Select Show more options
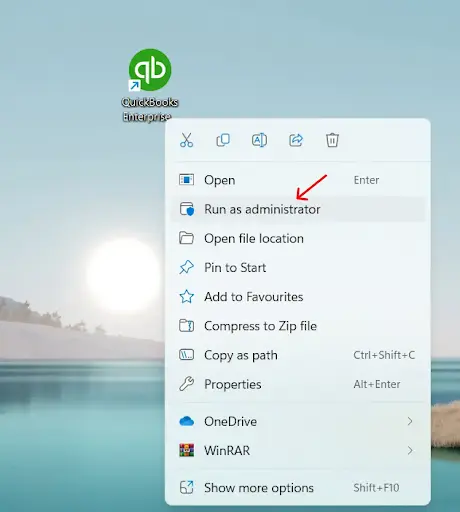 298,488
